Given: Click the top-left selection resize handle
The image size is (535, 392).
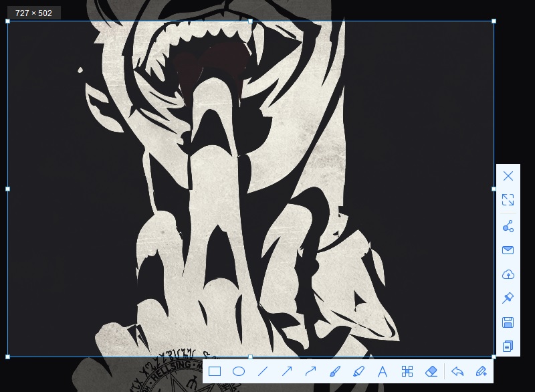Looking at the screenshot, I should 8,21.
